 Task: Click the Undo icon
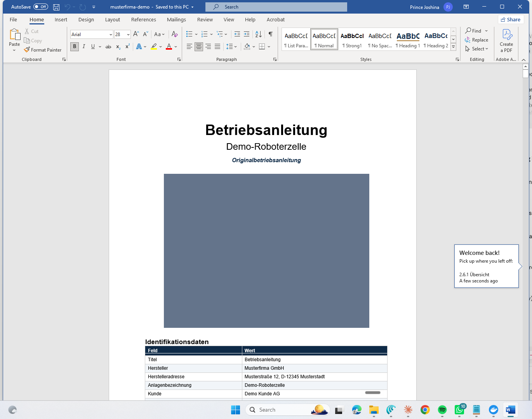[67, 7]
